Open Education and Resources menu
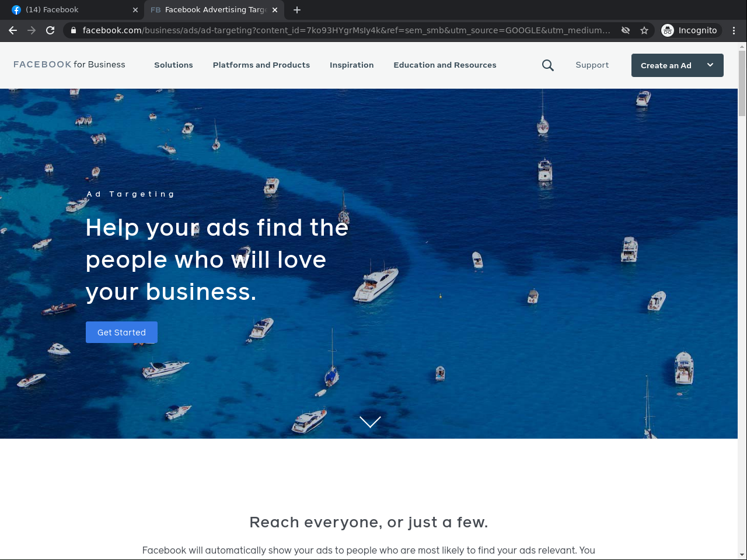Image resolution: width=747 pixels, height=560 pixels. click(445, 65)
